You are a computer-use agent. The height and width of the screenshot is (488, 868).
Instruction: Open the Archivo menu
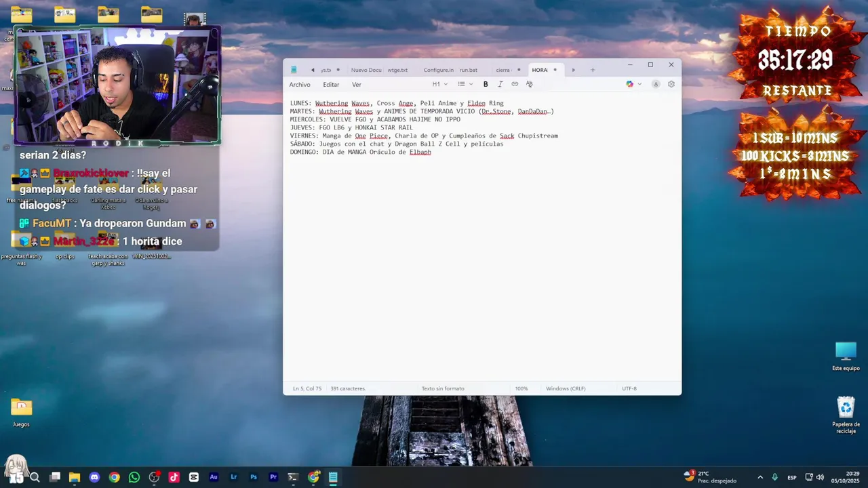pyautogui.click(x=300, y=85)
